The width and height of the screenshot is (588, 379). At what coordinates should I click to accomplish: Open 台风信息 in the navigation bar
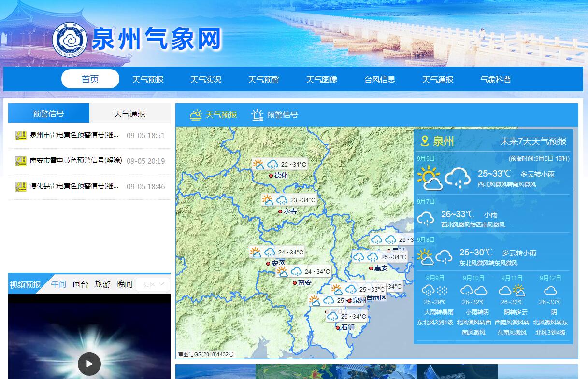[380, 79]
